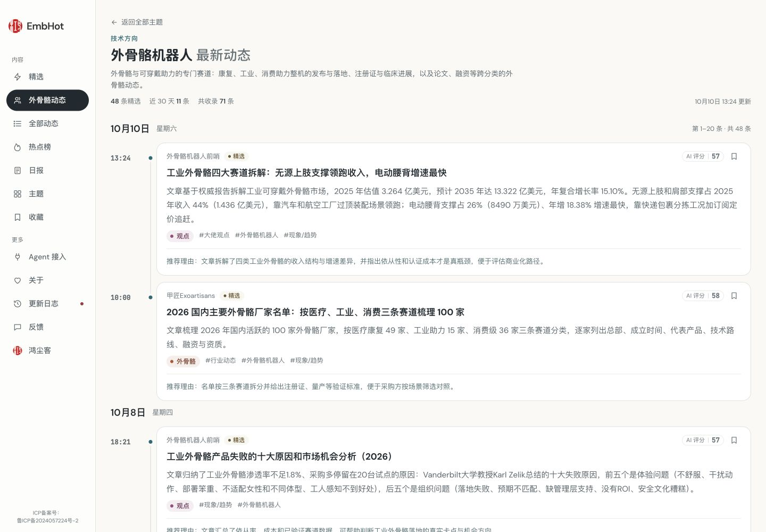Click 第 1–20 条 · 共 48 条 pagination text

coord(721,129)
